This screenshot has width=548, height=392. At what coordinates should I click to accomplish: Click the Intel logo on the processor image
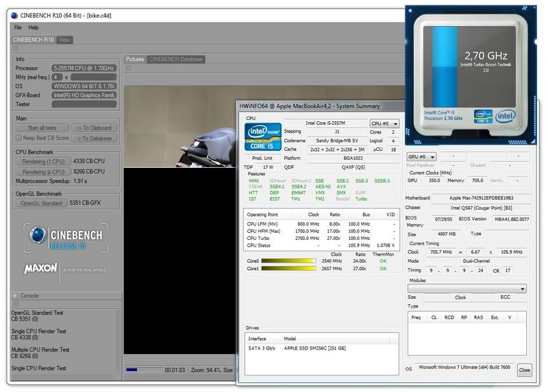pos(505,116)
